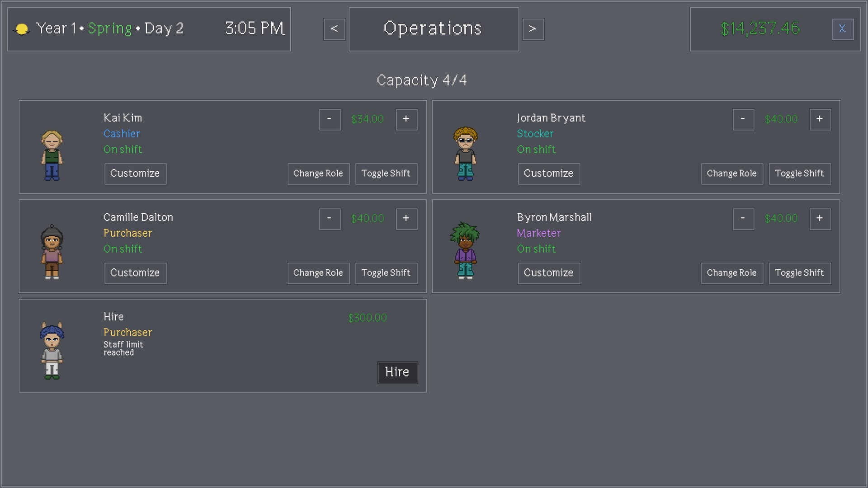Click the sun weather icon

pyautogui.click(x=22, y=29)
